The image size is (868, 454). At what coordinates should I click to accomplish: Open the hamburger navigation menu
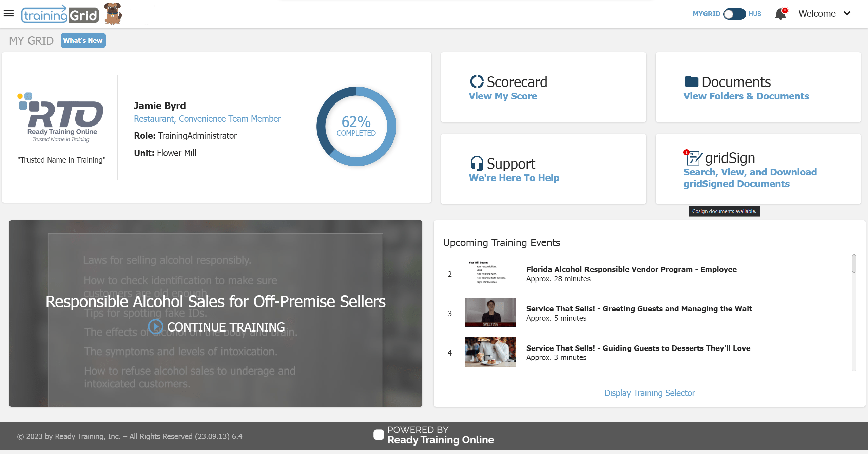(8, 14)
